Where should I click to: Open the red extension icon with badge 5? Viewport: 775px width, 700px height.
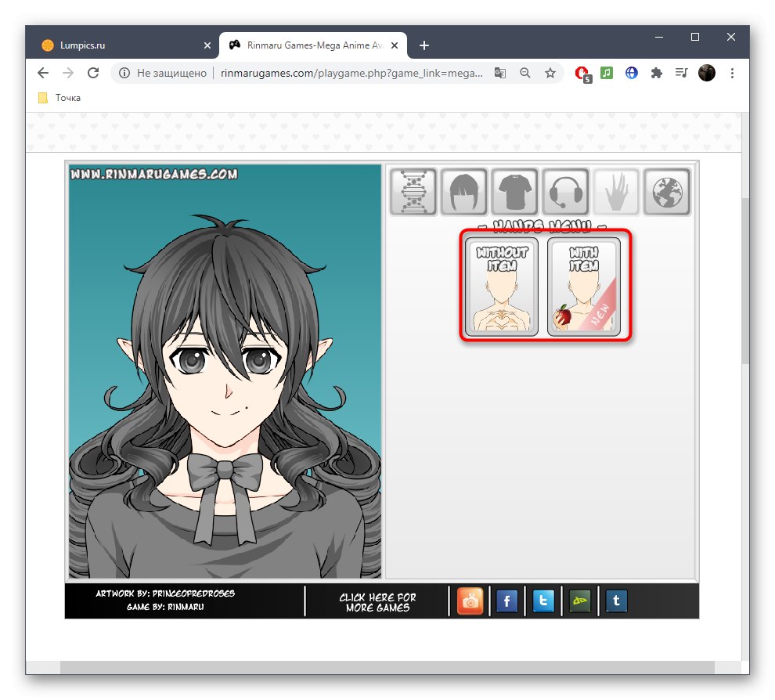click(x=582, y=74)
